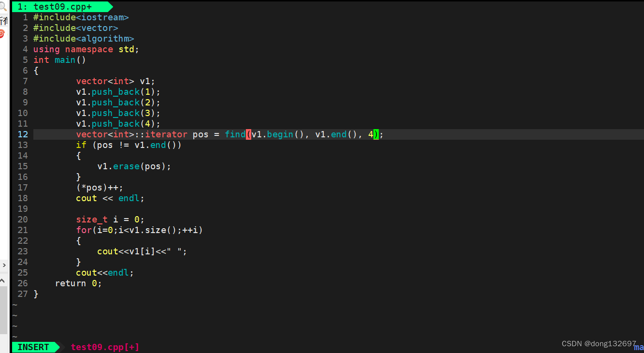
Task: Click 'if (pos != v1.end())' condition
Action: click(x=129, y=145)
